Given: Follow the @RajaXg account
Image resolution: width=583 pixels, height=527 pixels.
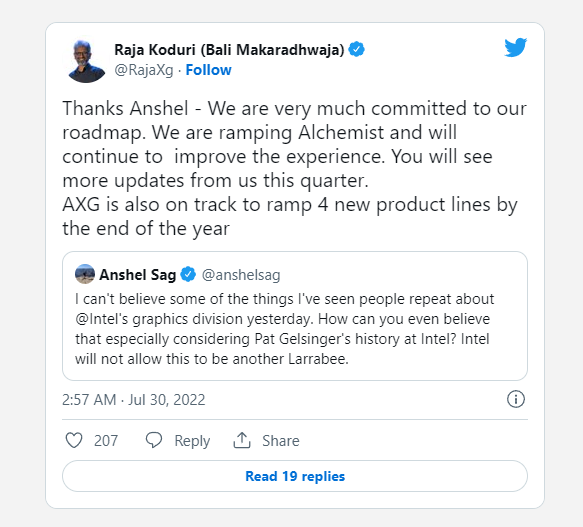Looking at the screenshot, I should click(208, 70).
